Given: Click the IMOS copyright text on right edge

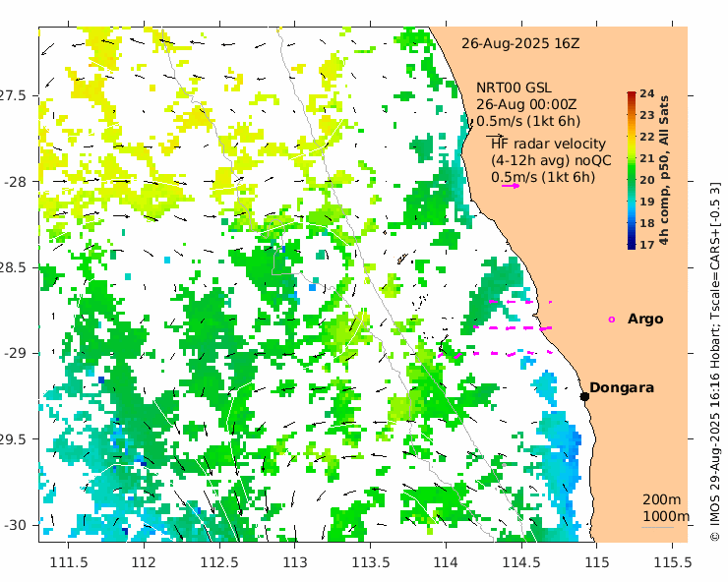Looking at the screenshot, I should point(715,361).
